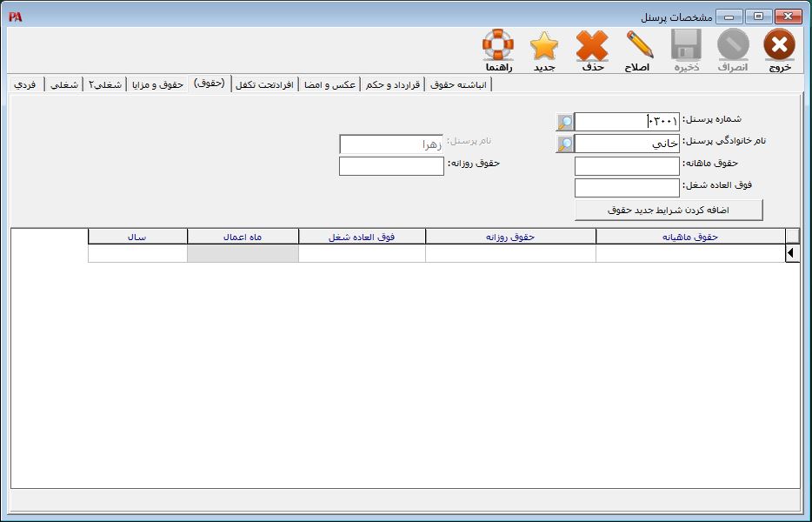
Task: Click the حقوق ماهانه input field
Action: 627,166
